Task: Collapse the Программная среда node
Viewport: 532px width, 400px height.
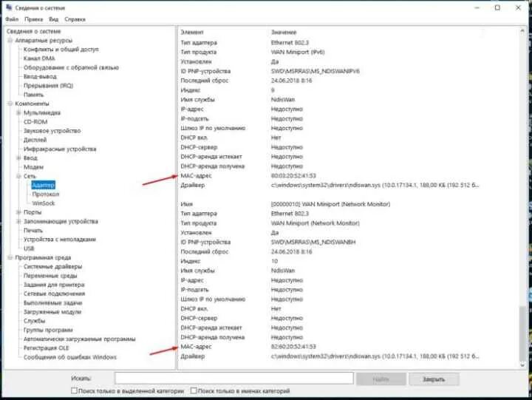Action: click(x=10, y=257)
